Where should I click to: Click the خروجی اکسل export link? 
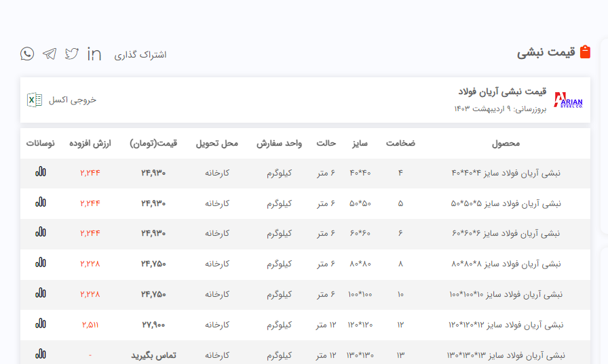point(72,100)
